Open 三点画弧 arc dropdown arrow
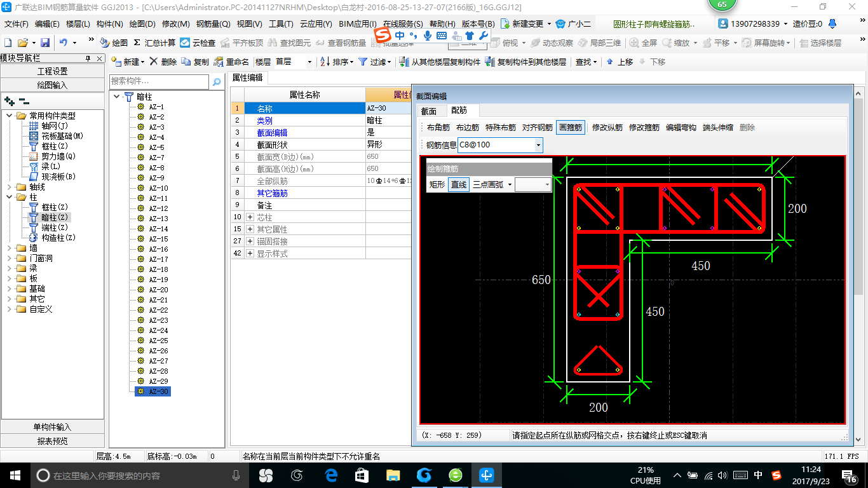Image resolution: width=868 pixels, height=488 pixels. tap(510, 184)
